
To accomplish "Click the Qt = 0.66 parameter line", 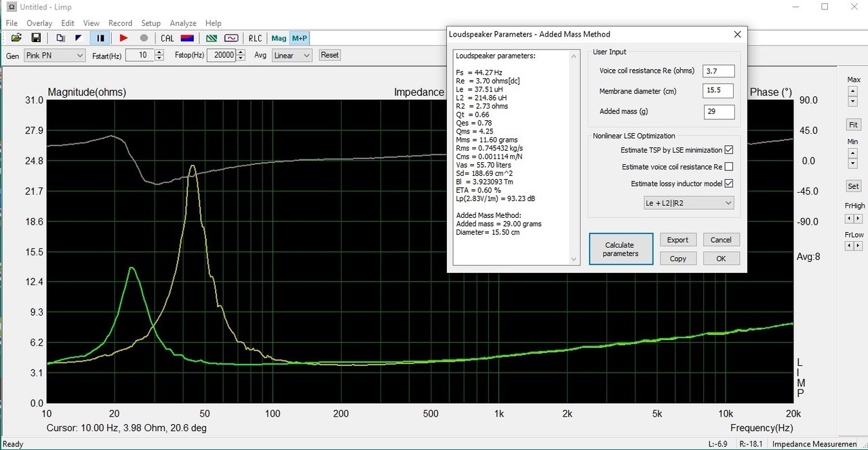I will [473, 115].
